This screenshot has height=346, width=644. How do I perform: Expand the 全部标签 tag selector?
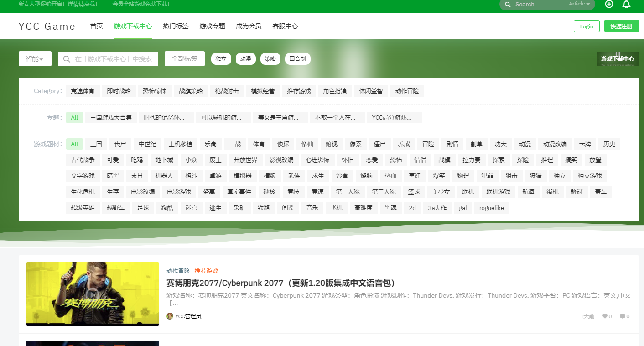pyautogui.click(x=184, y=59)
